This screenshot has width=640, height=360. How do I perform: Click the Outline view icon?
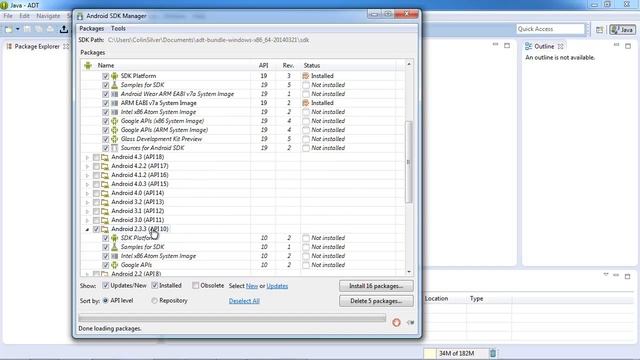(x=529, y=47)
